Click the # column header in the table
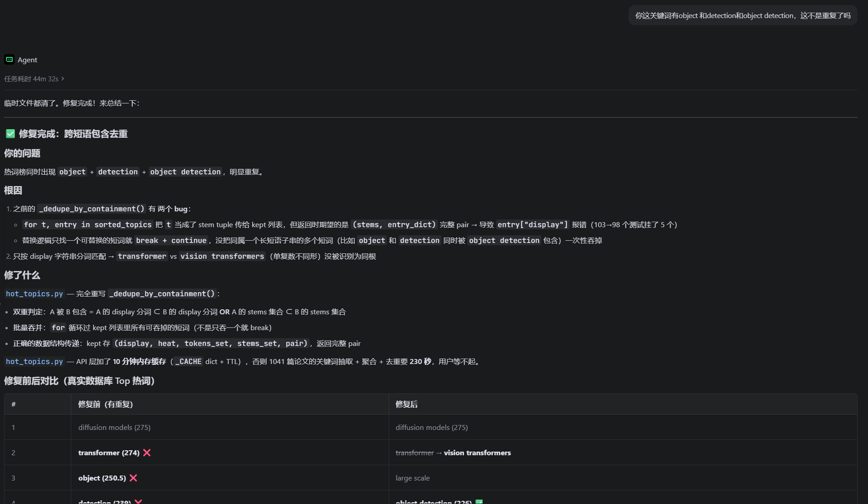868x504 pixels. pyautogui.click(x=14, y=404)
